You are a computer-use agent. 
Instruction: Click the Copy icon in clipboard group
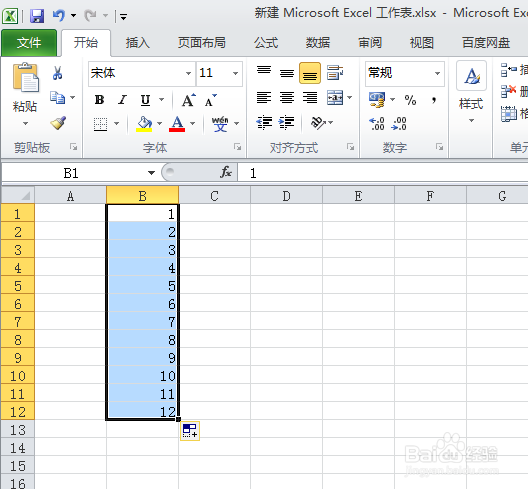coord(58,98)
